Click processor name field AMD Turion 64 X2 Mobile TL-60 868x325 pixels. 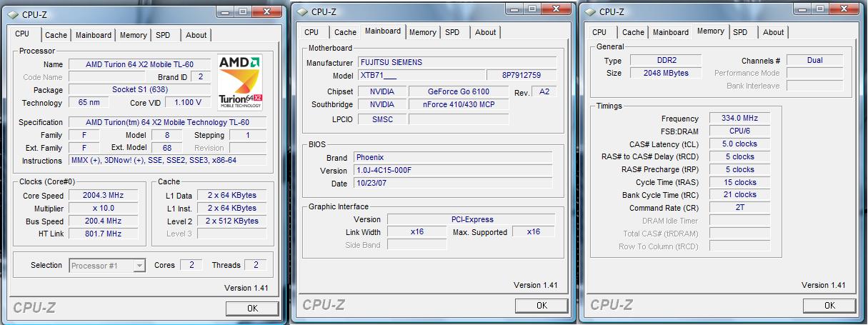[139, 64]
